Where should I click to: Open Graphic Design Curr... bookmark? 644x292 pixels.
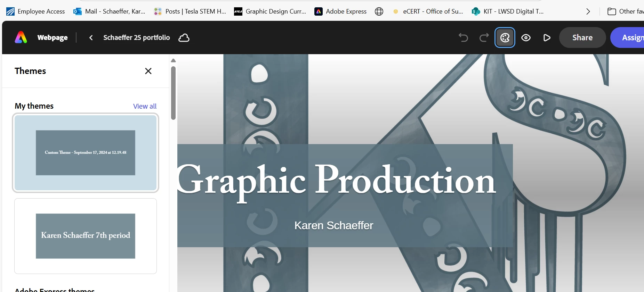(270, 11)
